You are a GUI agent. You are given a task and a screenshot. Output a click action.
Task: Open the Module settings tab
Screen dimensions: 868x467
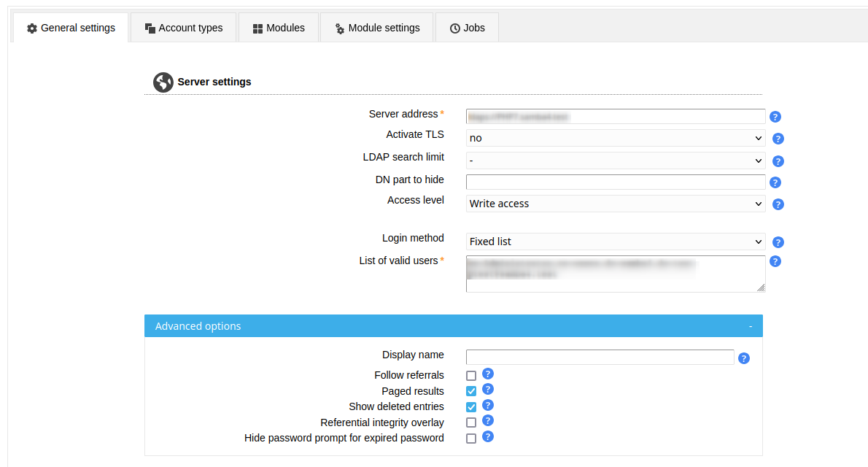[377, 28]
